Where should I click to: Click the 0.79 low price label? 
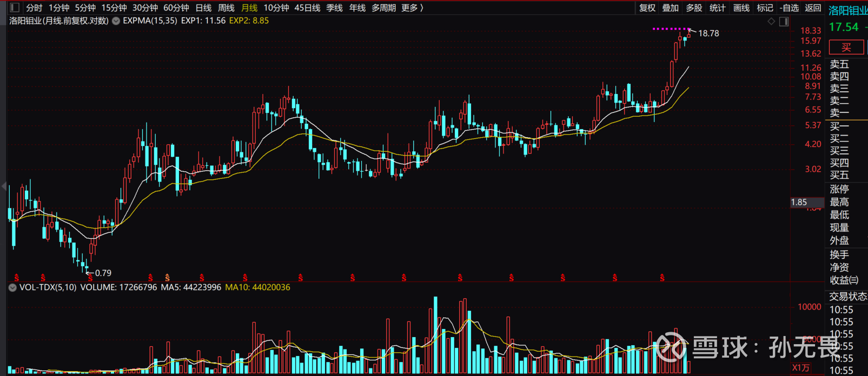click(x=103, y=273)
